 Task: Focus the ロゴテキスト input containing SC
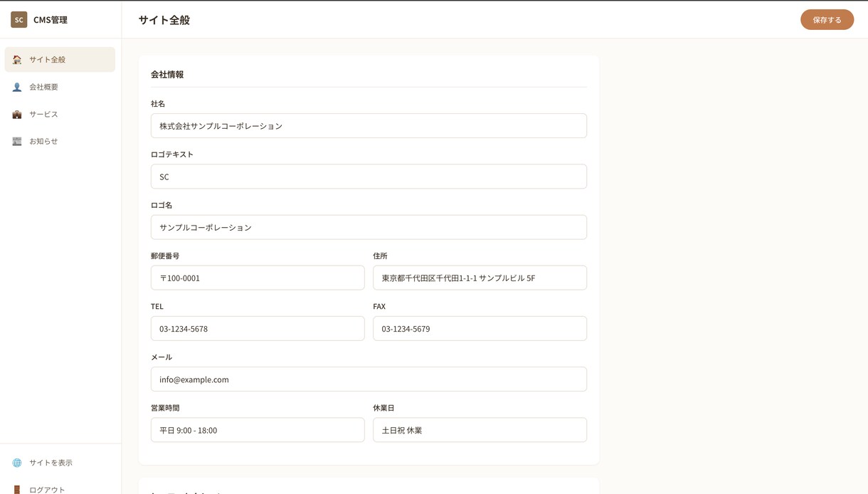click(x=369, y=177)
